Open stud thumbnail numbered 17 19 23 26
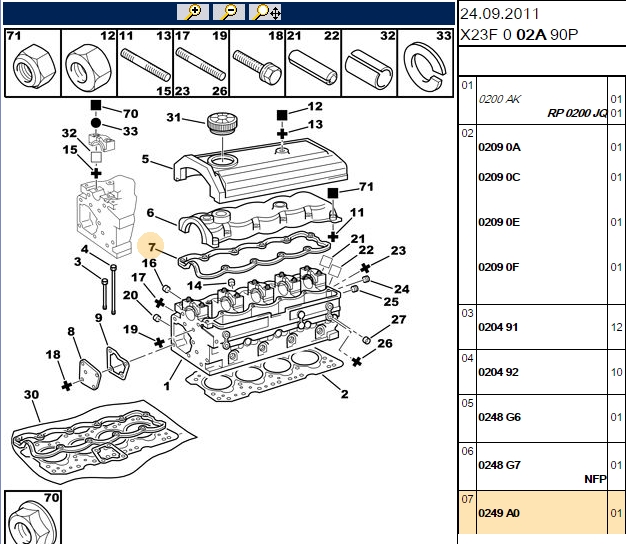626x544 pixels. click(201, 63)
